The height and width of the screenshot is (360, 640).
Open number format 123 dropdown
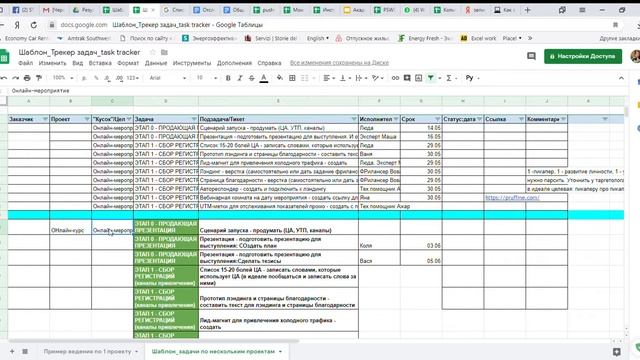132,78
